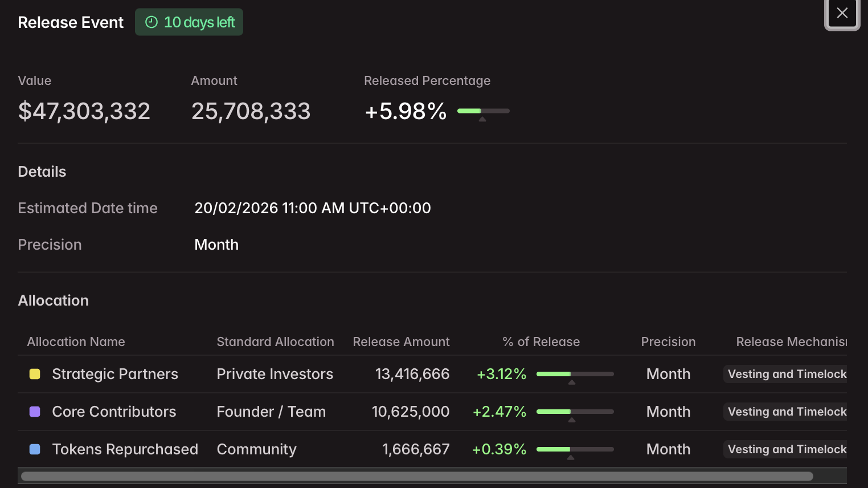
Task: Select the Strategic Partners allocation row
Action: pyautogui.click(x=115, y=374)
